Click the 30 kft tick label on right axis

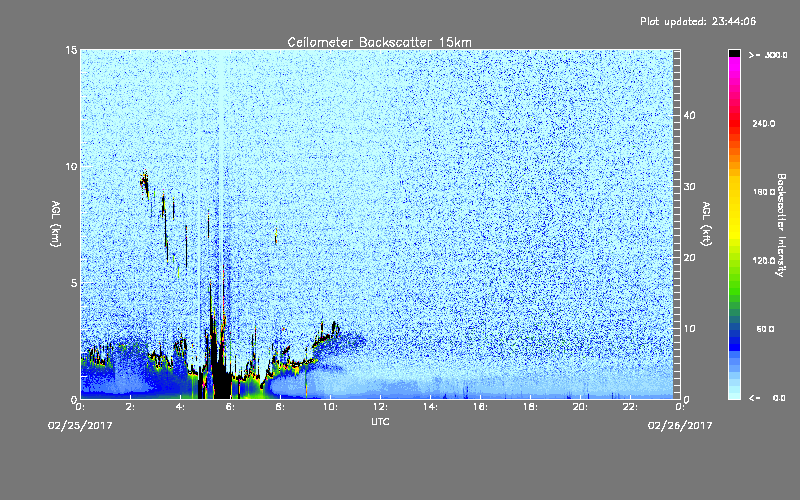click(x=689, y=186)
